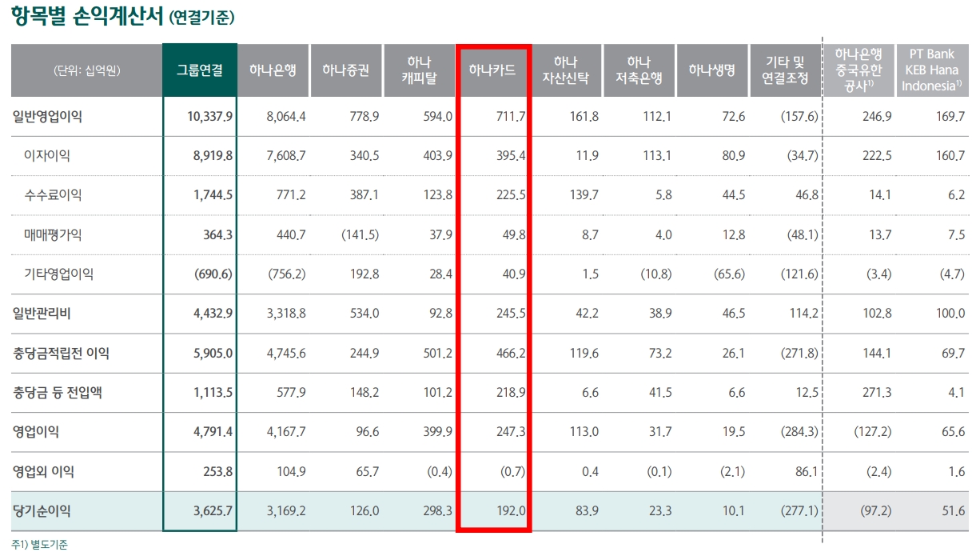The height and width of the screenshot is (560, 980).
Task: Select the 하나자산신탁 column header
Action: point(565,70)
